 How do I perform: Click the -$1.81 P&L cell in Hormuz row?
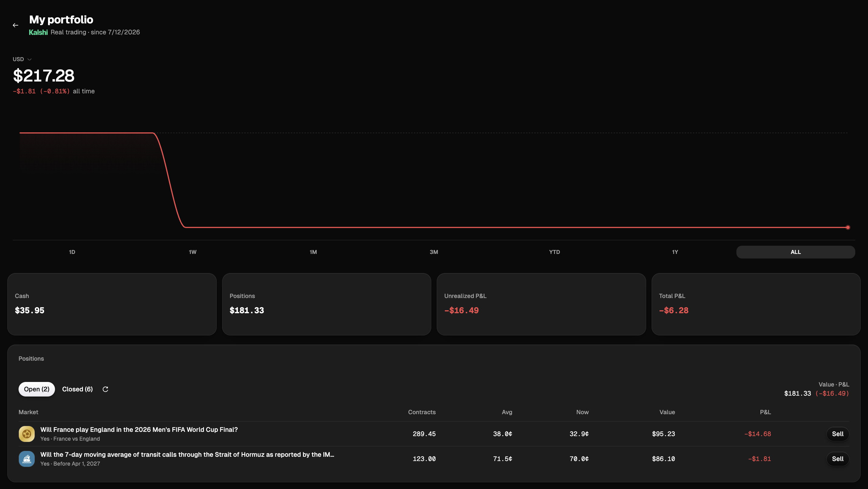pyautogui.click(x=759, y=459)
